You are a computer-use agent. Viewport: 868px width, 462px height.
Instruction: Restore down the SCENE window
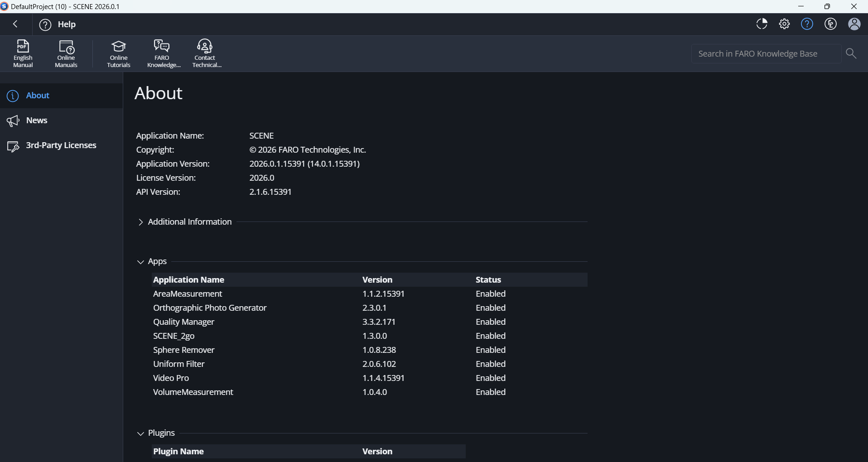[827, 6]
